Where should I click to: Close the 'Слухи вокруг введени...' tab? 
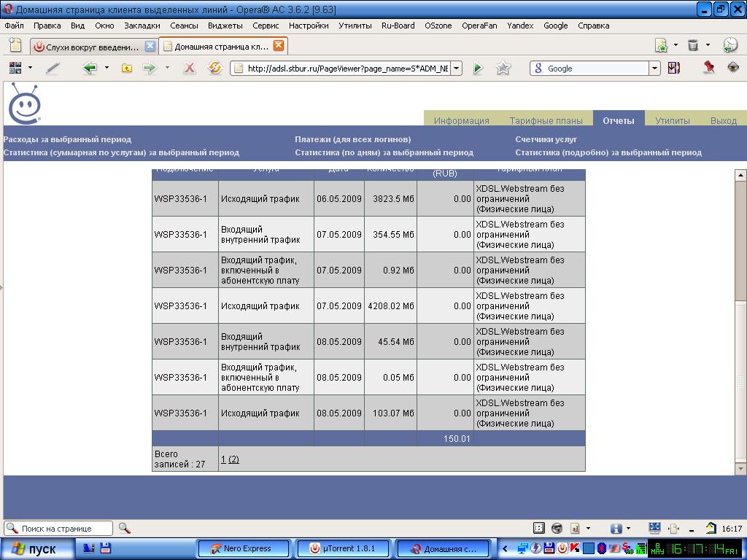[x=150, y=46]
